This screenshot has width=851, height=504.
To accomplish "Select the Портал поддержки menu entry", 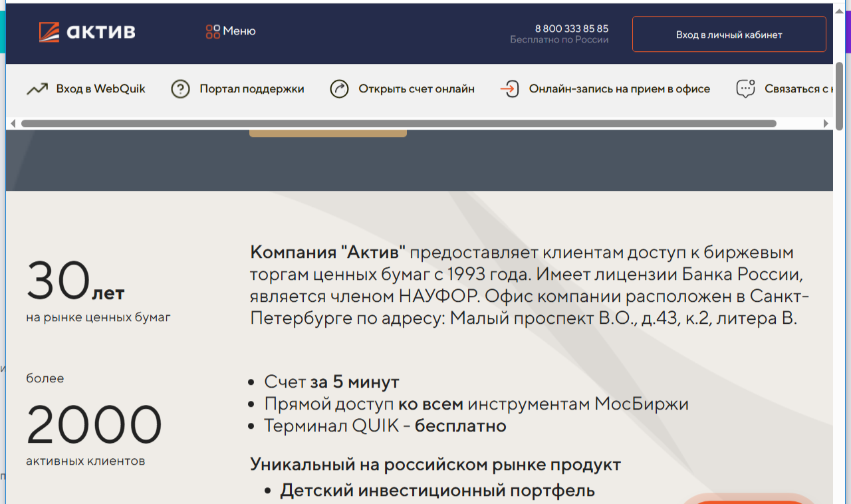I will (251, 88).
